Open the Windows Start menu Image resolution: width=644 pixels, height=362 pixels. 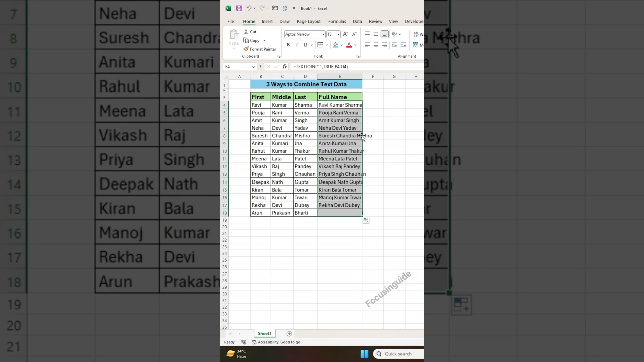click(x=364, y=354)
